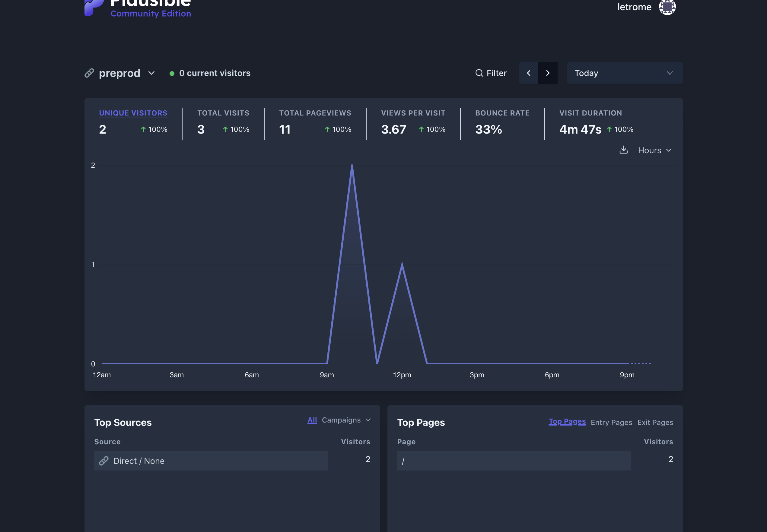Click the export download icon
Viewport: 767px width, 532px height.
click(623, 150)
